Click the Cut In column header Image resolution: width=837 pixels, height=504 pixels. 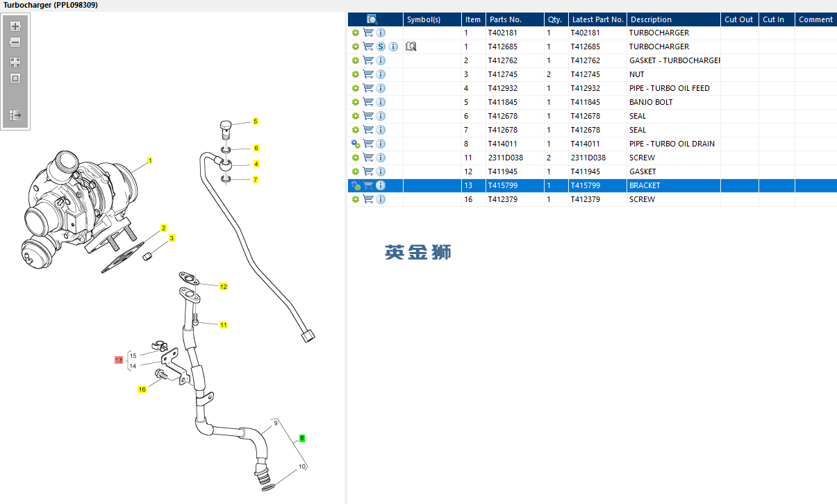[777, 19]
